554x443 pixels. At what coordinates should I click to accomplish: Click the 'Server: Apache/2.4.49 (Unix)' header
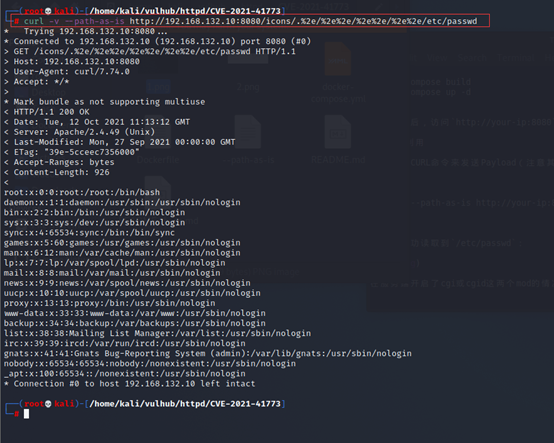(x=79, y=132)
